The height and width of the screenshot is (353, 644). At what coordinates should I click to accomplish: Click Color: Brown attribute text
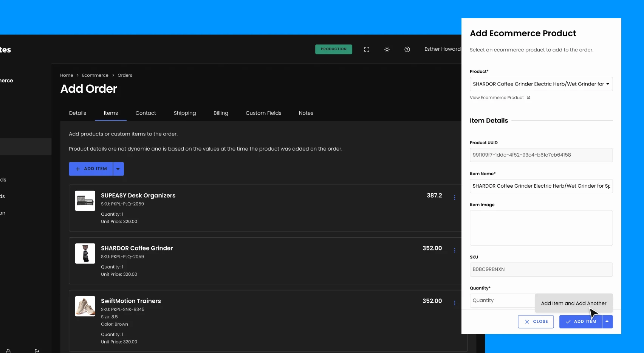(115, 324)
